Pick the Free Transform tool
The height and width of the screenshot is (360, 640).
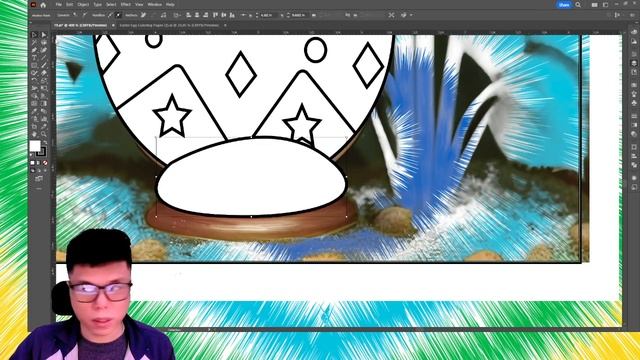(44, 88)
